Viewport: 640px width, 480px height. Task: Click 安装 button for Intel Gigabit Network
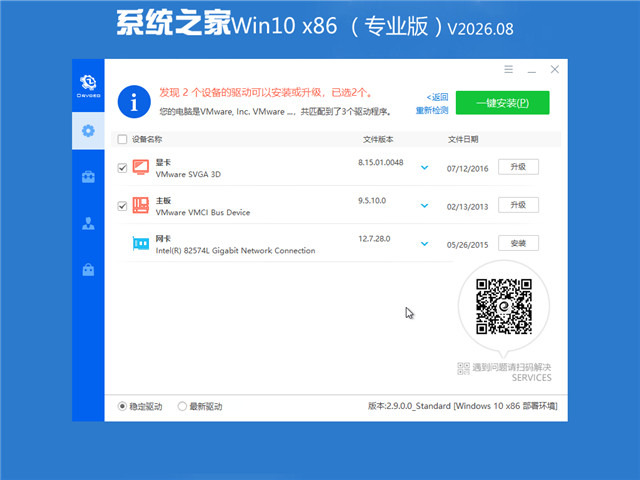click(x=518, y=243)
